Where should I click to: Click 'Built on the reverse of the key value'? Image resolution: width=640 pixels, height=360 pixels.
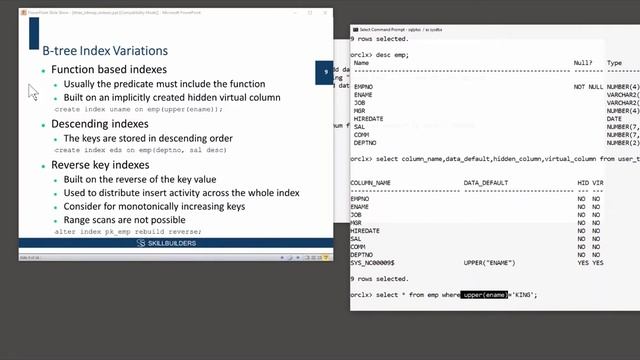(140, 180)
